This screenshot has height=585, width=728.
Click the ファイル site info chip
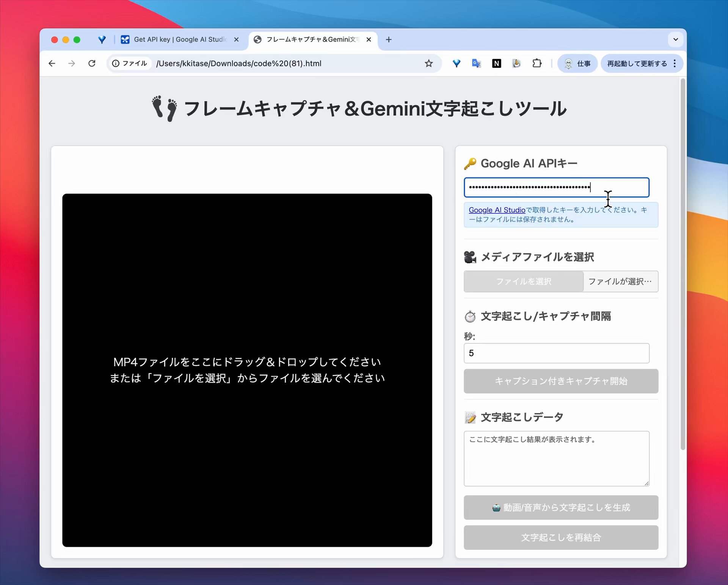pos(130,63)
